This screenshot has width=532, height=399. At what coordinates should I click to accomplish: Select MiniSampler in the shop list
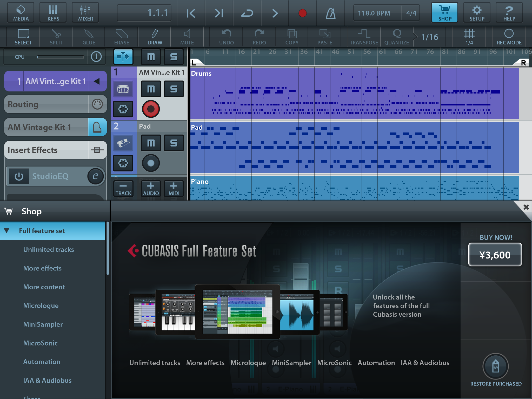pyautogui.click(x=43, y=324)
